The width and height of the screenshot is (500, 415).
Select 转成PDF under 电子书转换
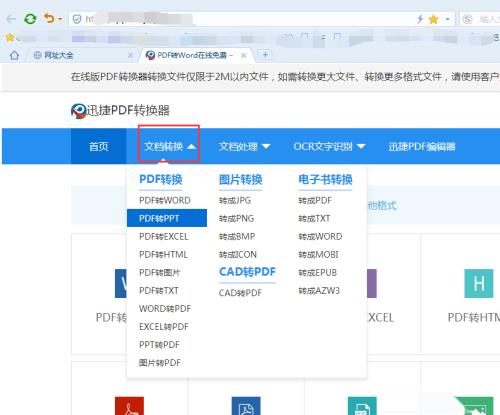tap(315, 200)
